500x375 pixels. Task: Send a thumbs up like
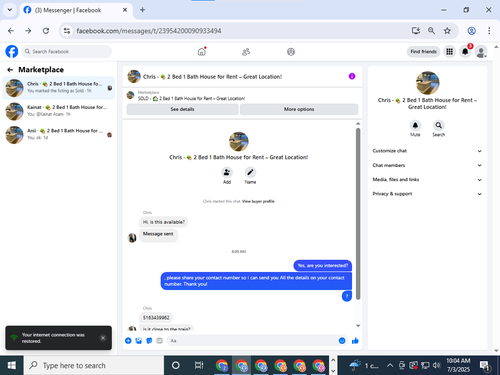pos(355,341)
